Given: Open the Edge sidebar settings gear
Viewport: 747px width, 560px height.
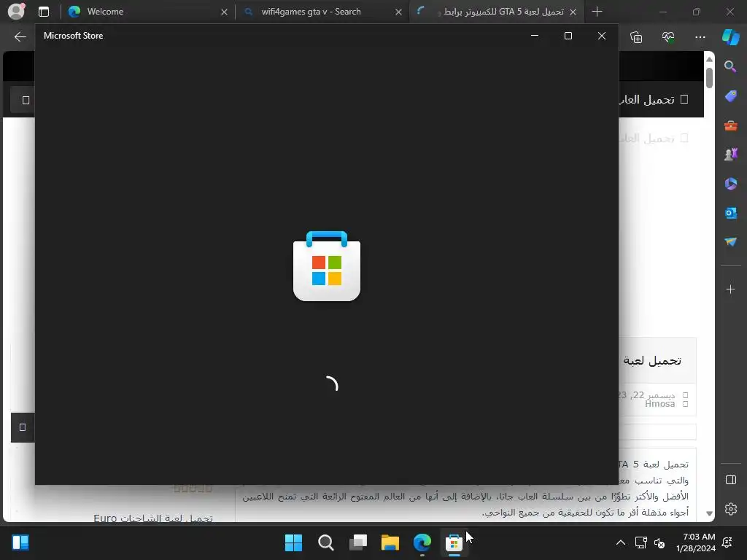Looking at the screenshot, I should coord(730,509).
